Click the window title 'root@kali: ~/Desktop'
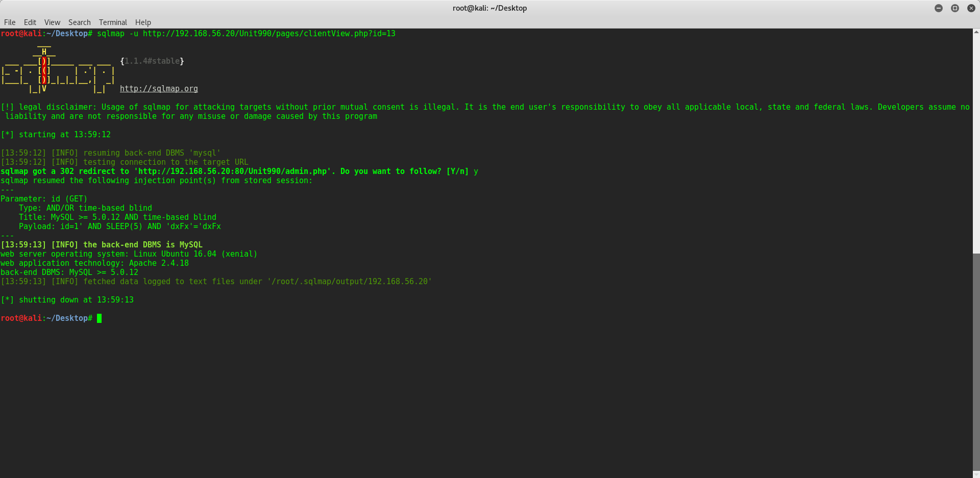The image size is (980, 478). (x=489, y=8)
